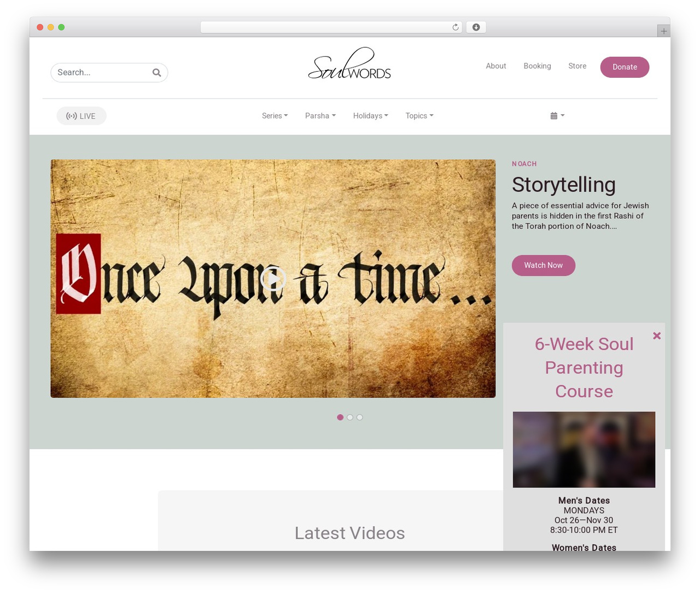Go to the LIVE broadcast
Viewport: 700px width, 593px height.
tap(81, 116)
